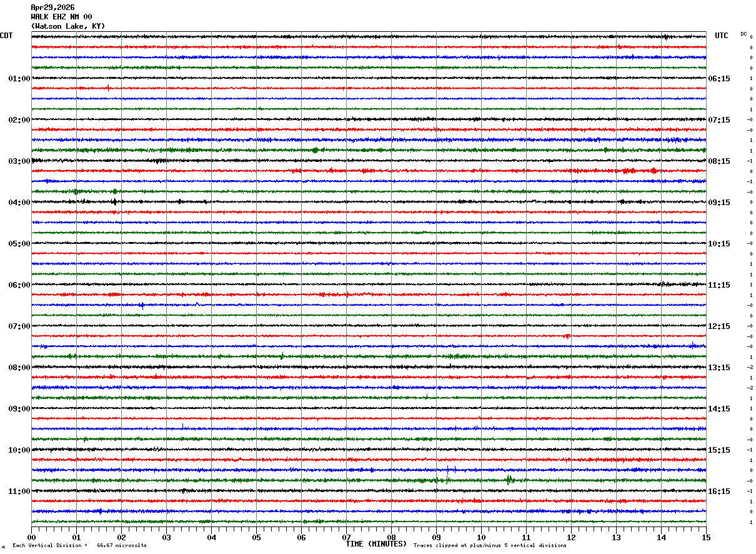Click the UTC time label '14:15'
The height and width of the screenshot is (554, 756).
pyautogui.click(x=719, y=409)
